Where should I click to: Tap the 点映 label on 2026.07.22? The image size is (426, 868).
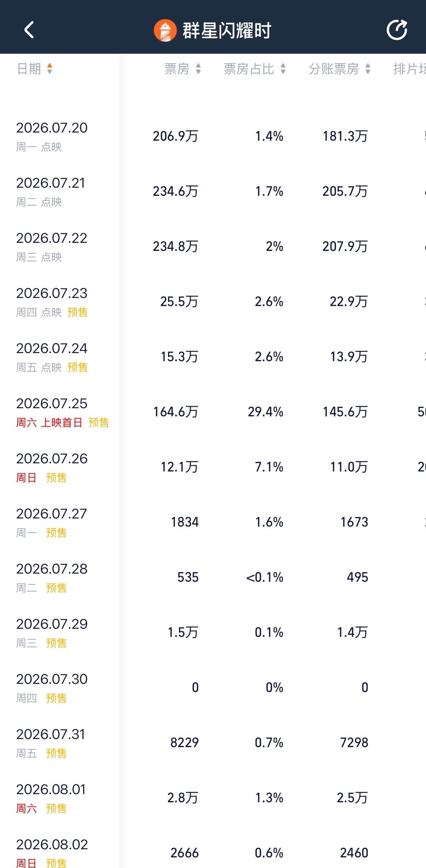[51, 257]
